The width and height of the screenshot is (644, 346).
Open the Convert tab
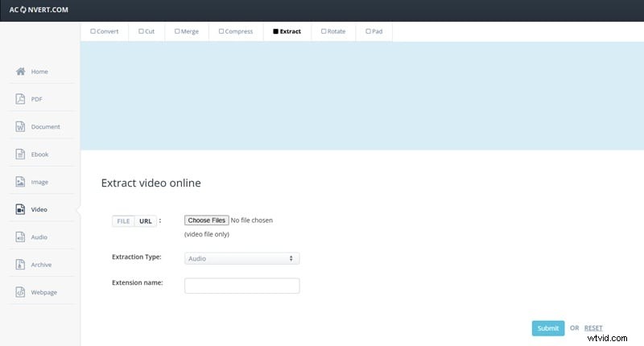click(x=105, y=31)
